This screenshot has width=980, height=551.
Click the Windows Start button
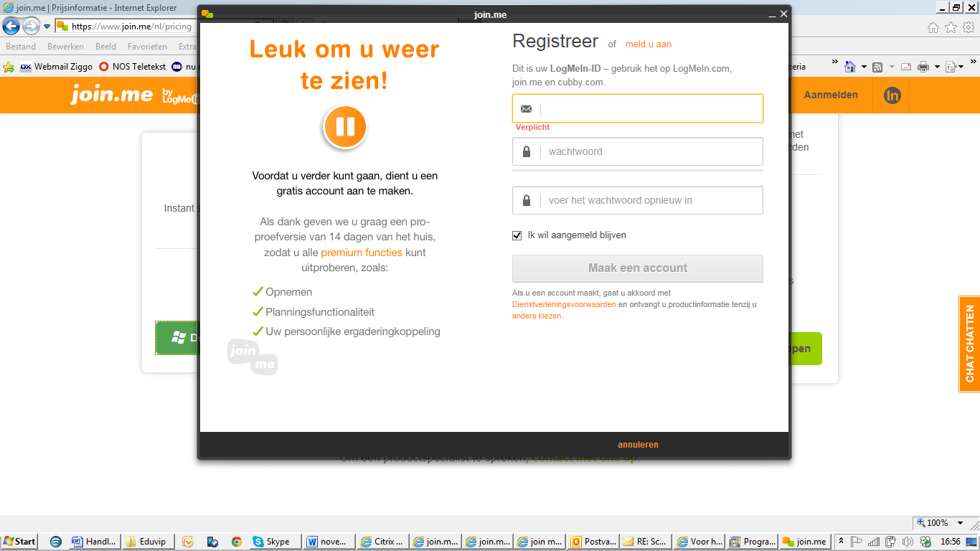tap(19, 542)
